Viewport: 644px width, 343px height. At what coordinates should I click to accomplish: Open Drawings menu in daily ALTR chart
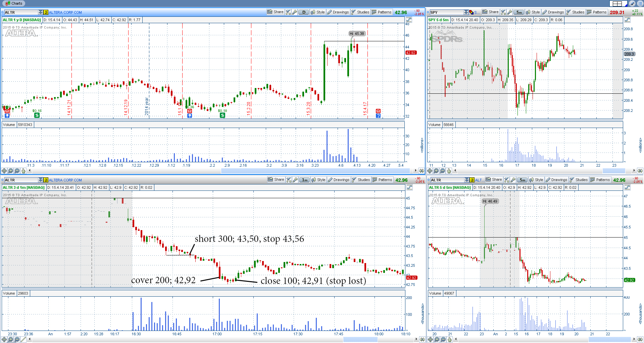pos(338,12)
